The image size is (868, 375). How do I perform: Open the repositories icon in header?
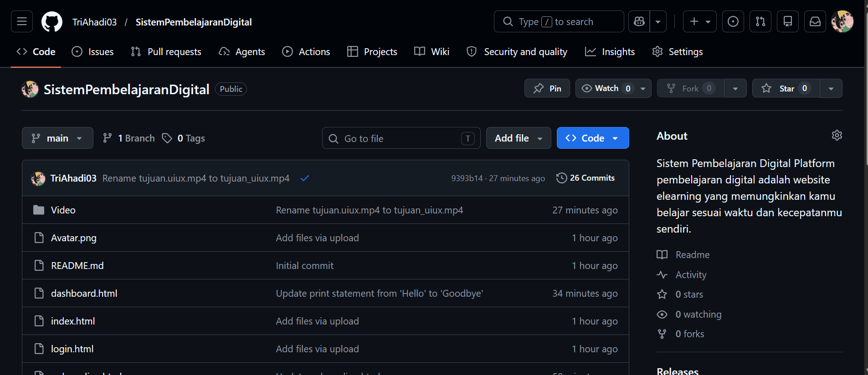(788, 21)
